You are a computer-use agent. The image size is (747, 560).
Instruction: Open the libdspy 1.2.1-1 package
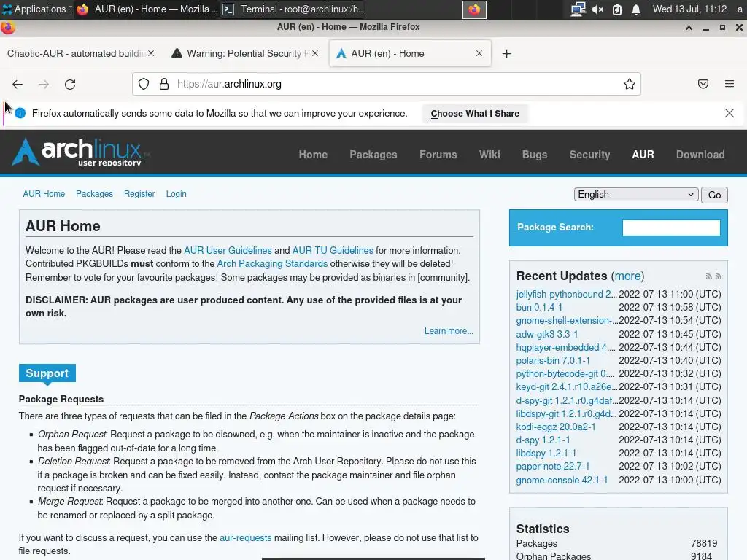pyautogui.click(x=546, y=453)
